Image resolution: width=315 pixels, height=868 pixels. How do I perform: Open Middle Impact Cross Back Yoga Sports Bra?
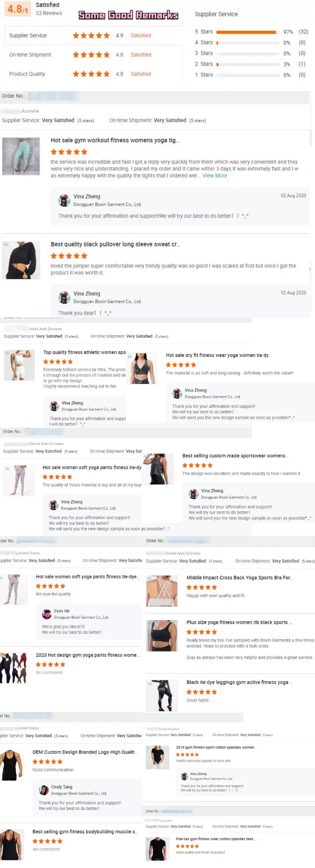239,578
